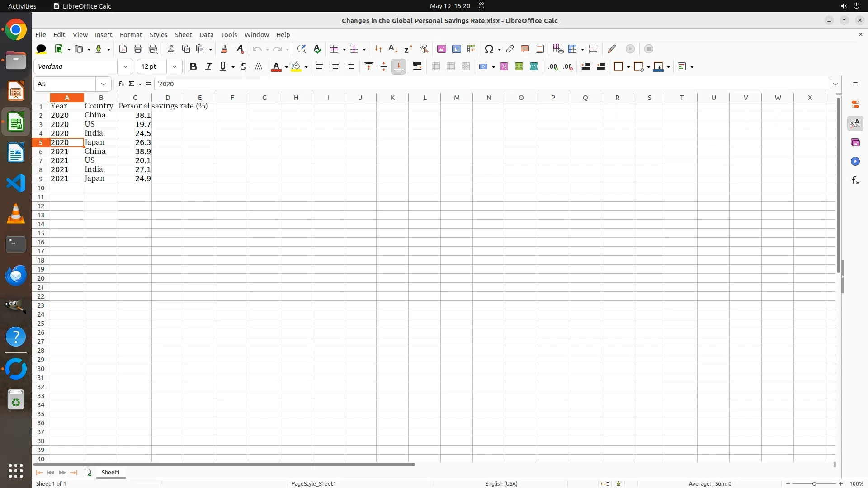
Task: Open the Function Wizard next to Name Box
Action: 121,84
